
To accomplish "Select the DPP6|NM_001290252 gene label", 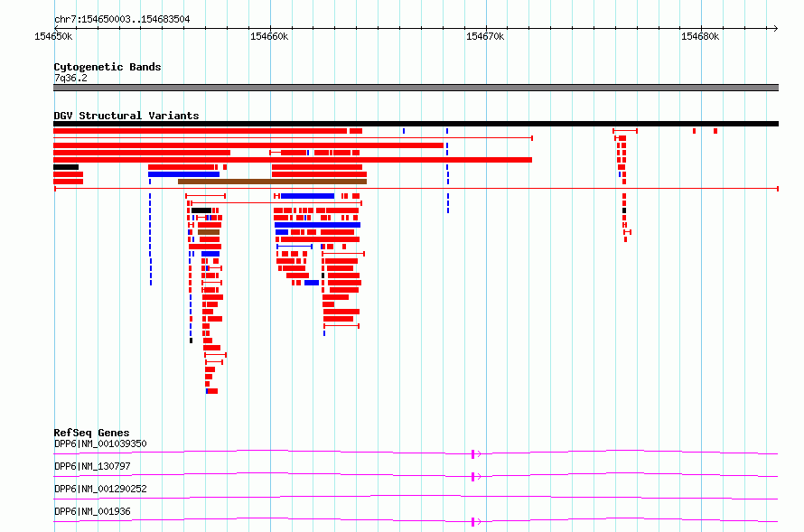I will pyautogui.click(x=100, y=489).
